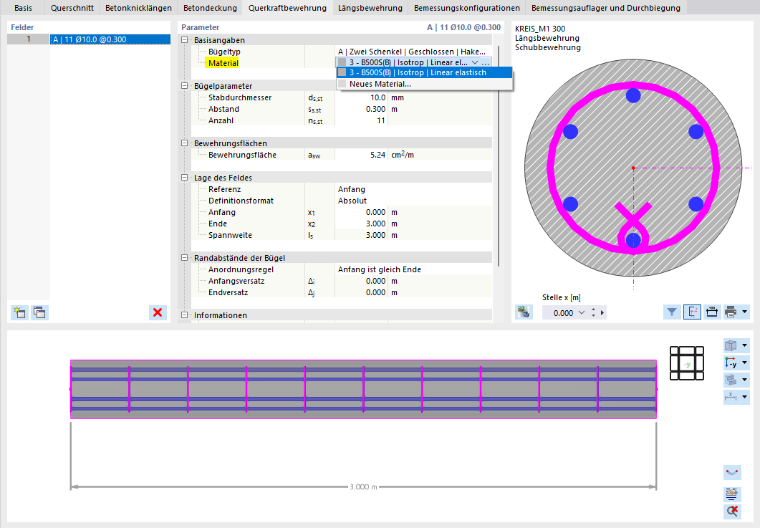The height and width of the screenshot is (528, 760).
Task: Click the deformation curve icon in beam view
Action: [732, 472]
